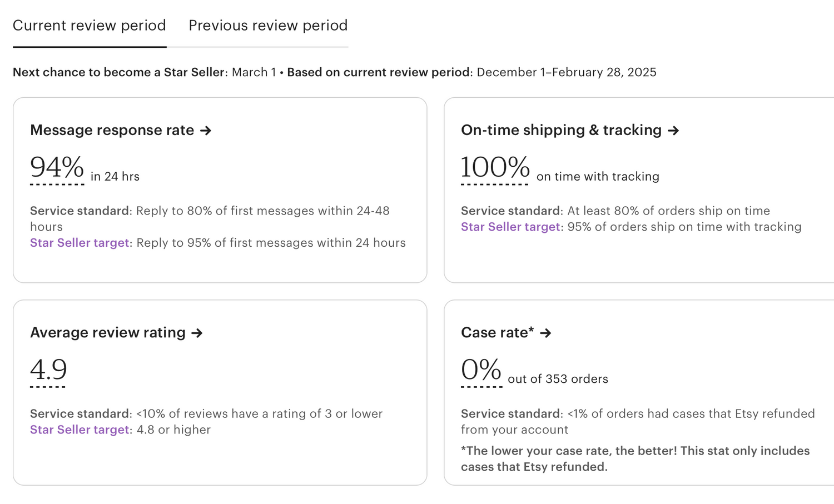Click the 'in 24 hrs' label
This screenshot has height=504, width=834.
point(115,177)
